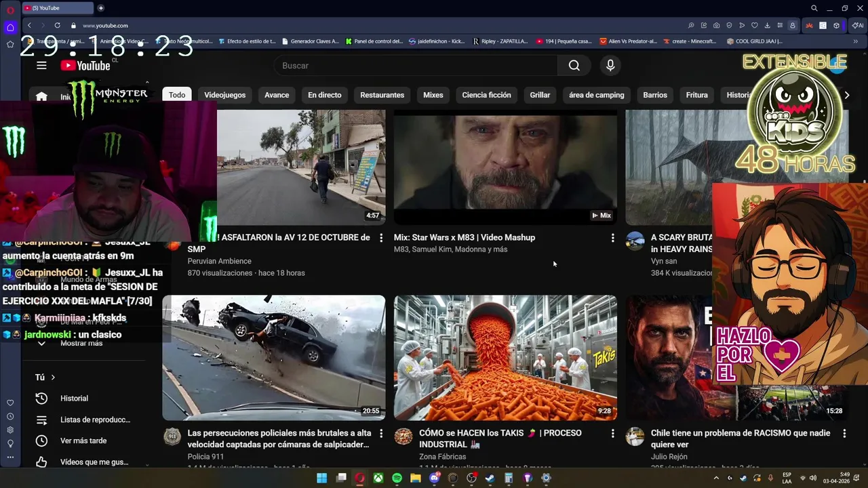868x488 pixels.
Task: Open the Takis factory video thumbnail
Action: tap(505, 358)
